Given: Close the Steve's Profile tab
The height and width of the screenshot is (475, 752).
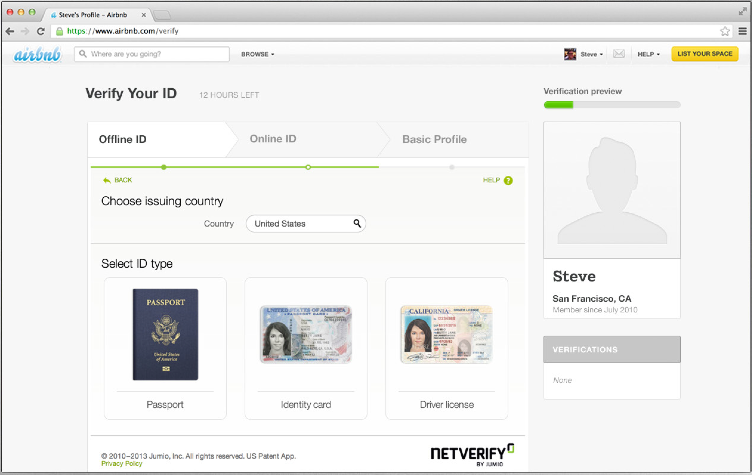Looking at the screenshot, I should [143, 15].
